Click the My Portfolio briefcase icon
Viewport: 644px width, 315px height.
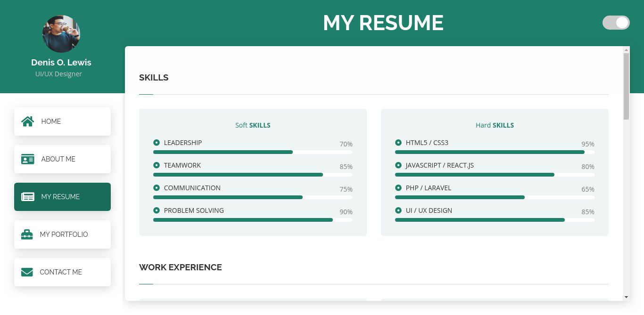point(27,234)
